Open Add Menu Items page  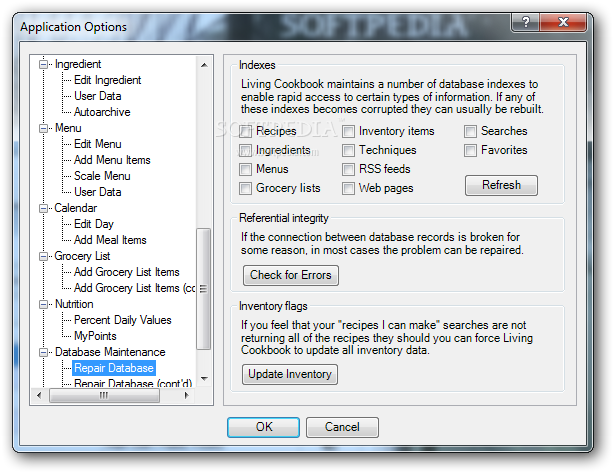[x=112, y=160]
